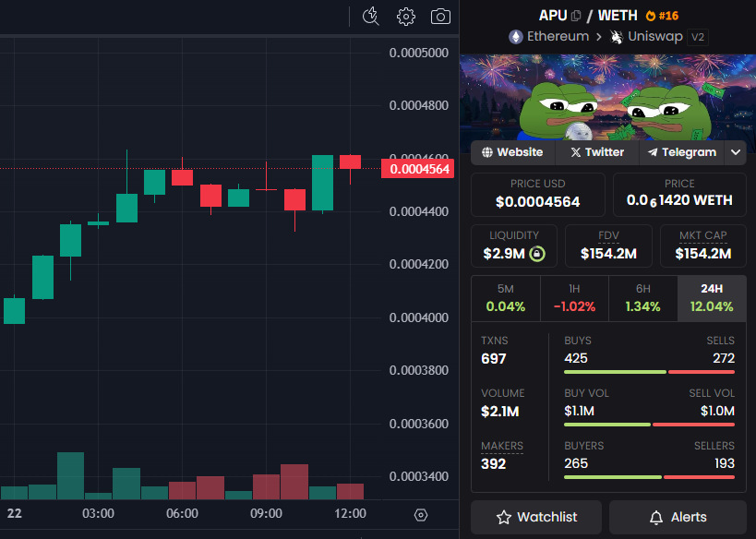Click the MAKERS label
This screenshot has width=756, height=539.
pyautogui.click(x=502, y=446)
